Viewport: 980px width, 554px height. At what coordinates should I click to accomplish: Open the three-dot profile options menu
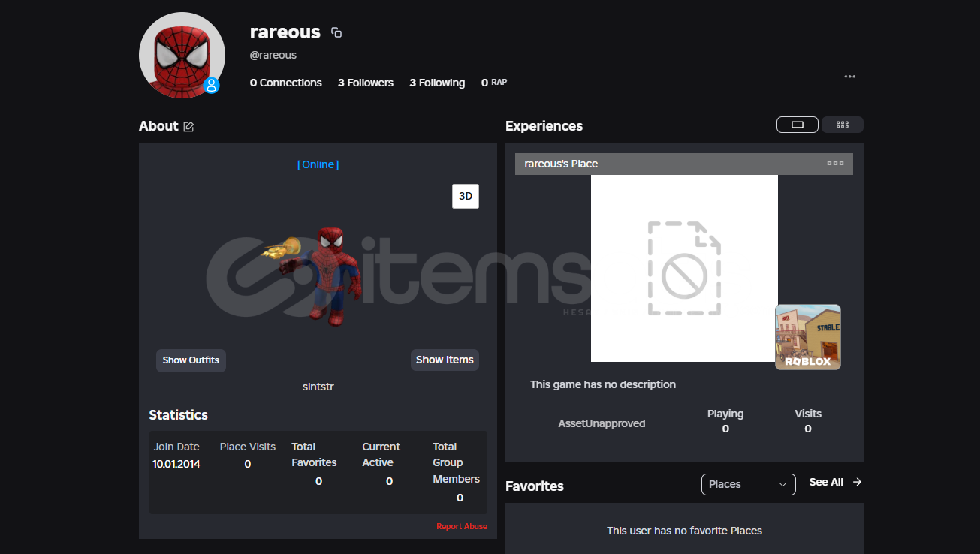pyautogui.click(x=849, y=77)
